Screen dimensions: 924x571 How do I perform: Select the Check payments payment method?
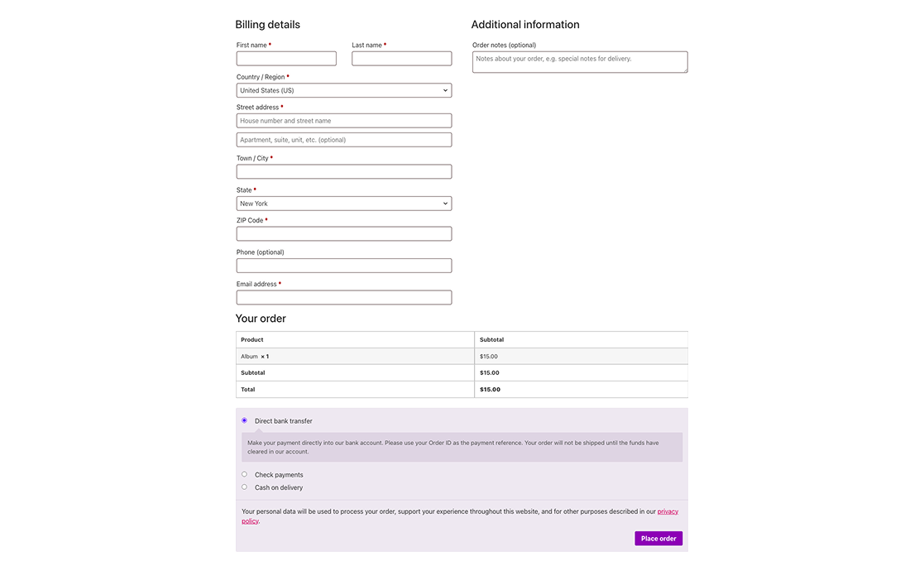pos(244,473)
